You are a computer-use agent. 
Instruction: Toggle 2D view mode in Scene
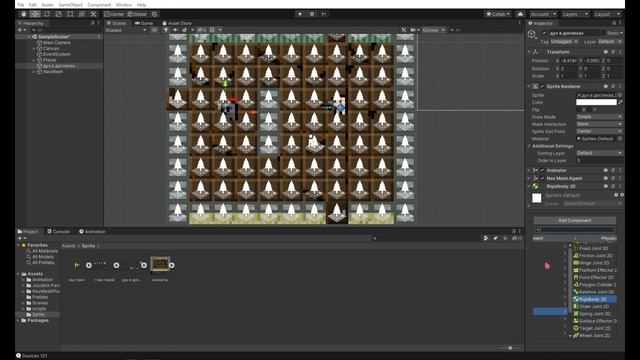pos(154,30)
